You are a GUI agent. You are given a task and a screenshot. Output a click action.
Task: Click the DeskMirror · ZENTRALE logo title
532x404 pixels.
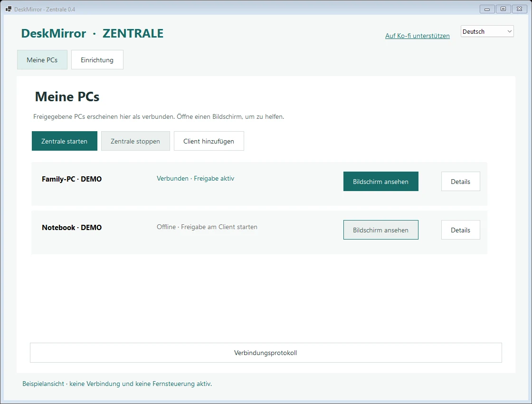(92, 33)
